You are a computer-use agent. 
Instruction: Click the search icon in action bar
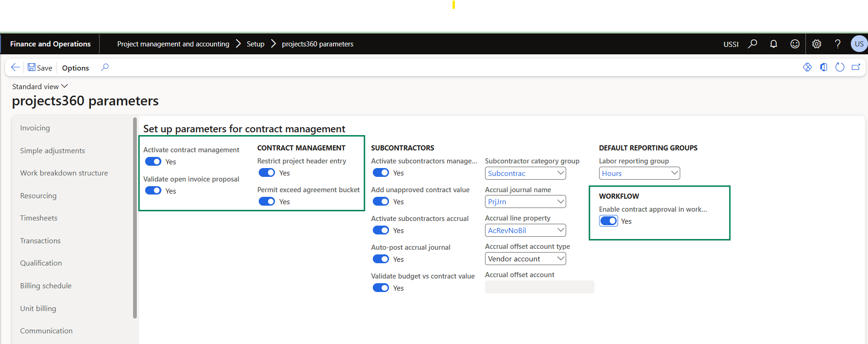point(105,67)
